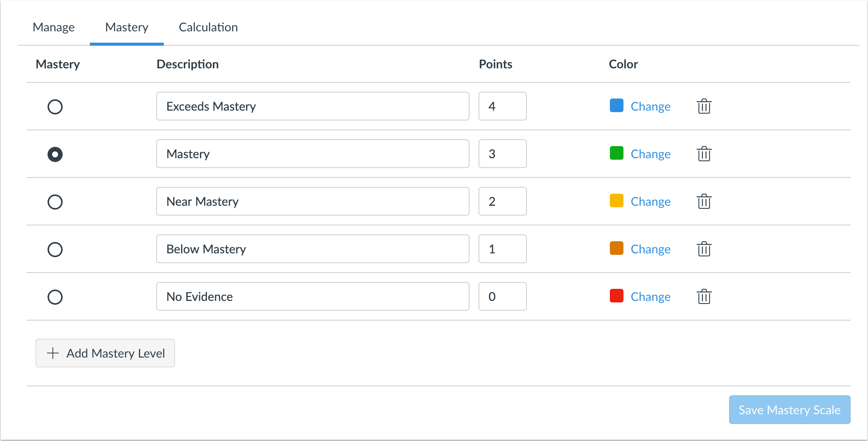Delete the Exceeds Mastery level
The image size is (868, 441).
[x=703, y=106]
